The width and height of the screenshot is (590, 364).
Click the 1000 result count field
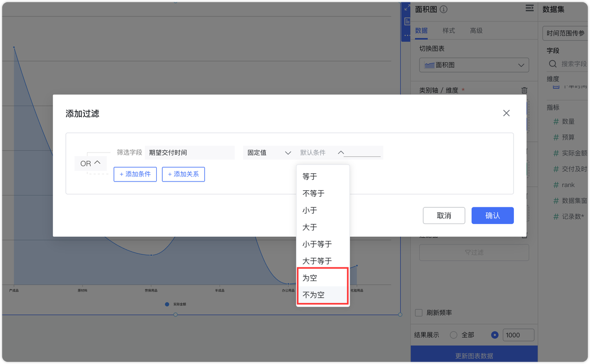pyautogui.click(x=519, y=335)
